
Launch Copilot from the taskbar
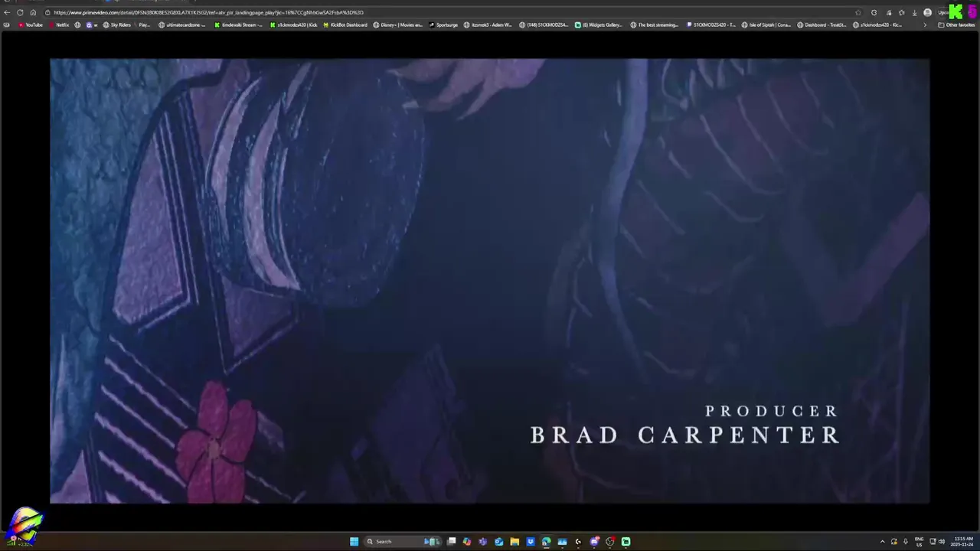click(x=467, y=542)
